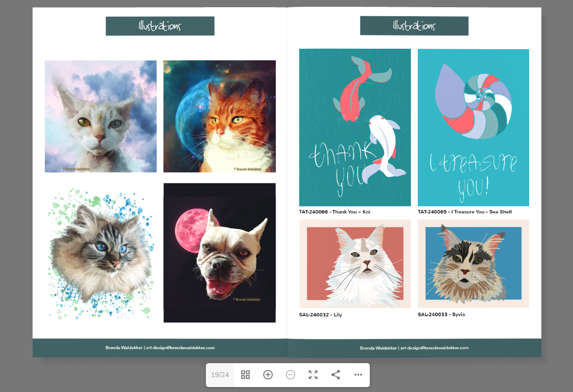Screen dimensions: 573x392
Task: Click the email in the right page footer
Action: (x=434, y=348)
